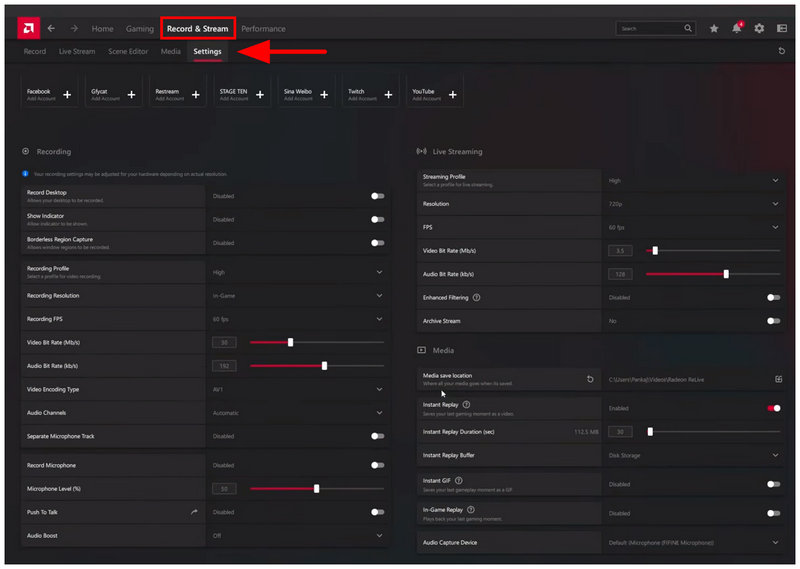800x569 pixels.
Task: Open Video Encoding Type dropdown
Action: point(297,389)
